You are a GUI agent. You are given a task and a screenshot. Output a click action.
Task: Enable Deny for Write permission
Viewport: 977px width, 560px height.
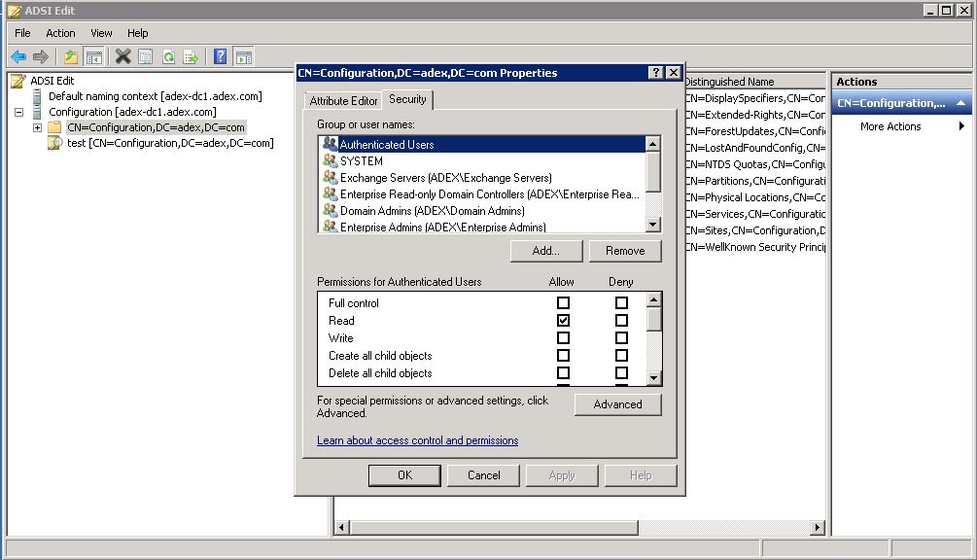click(620, 337)
